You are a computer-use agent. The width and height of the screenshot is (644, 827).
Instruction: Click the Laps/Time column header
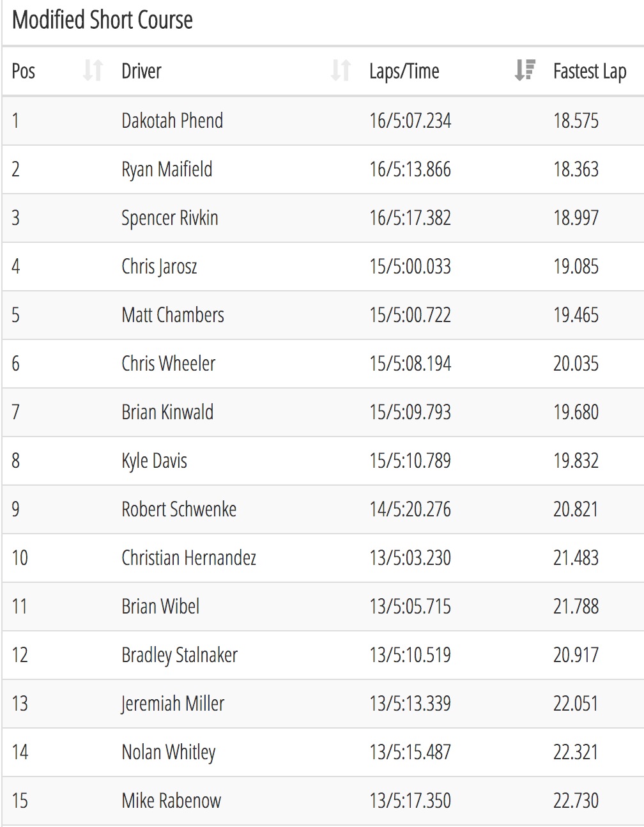404,71
